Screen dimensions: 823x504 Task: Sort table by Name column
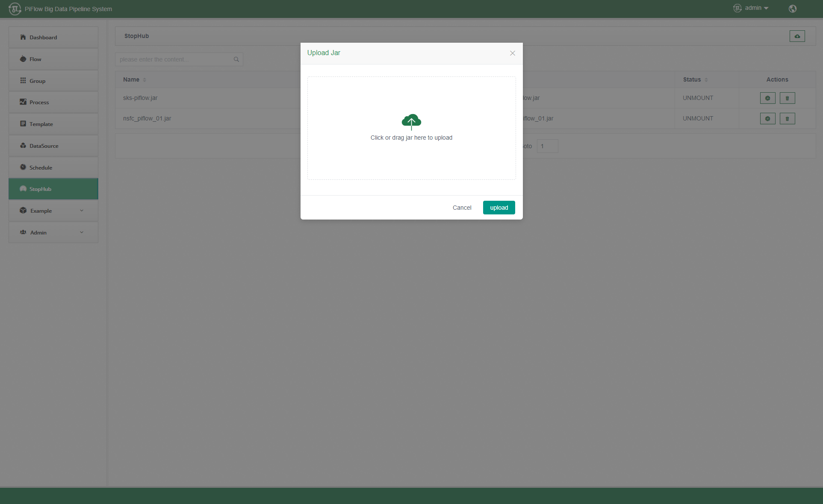pos(145,80)
